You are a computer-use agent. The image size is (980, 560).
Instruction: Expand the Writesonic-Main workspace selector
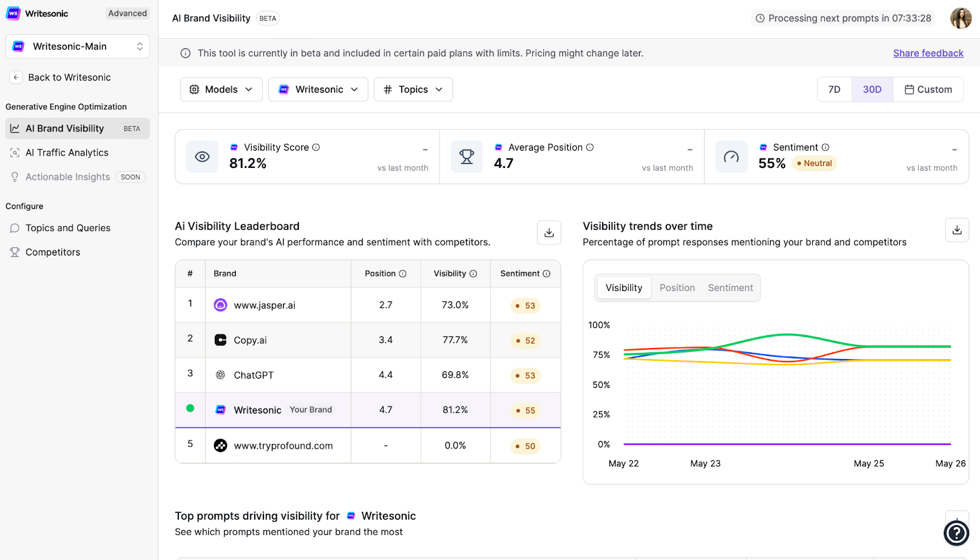pos(78,47)
